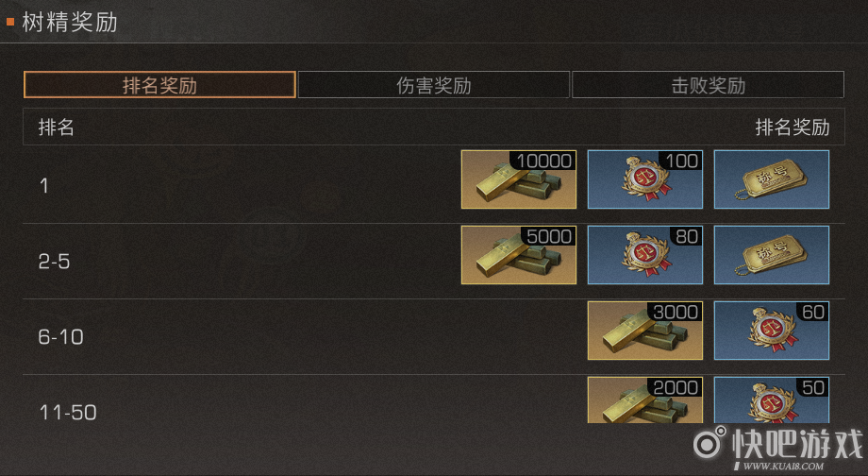Select the 50 medals reward icon

pos(772,400)
